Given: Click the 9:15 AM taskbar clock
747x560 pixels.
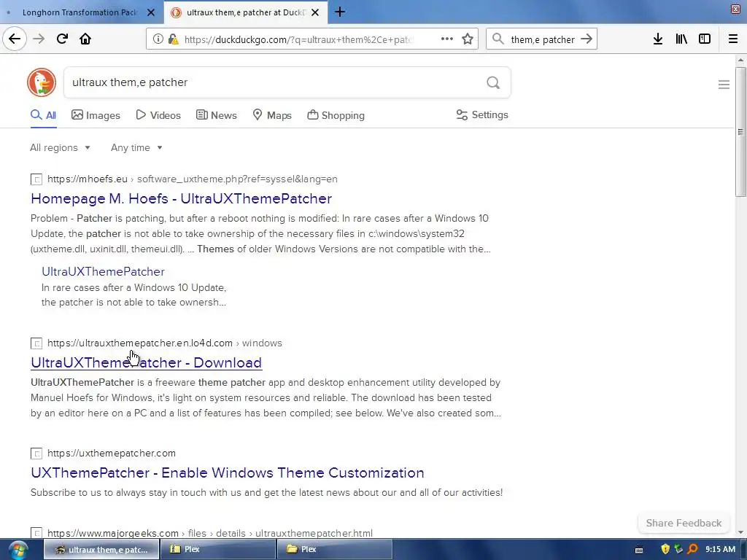Looking at the screenshot, I should (720, 549).
